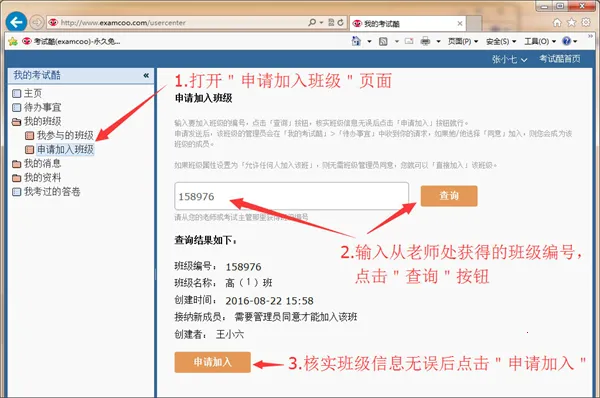Click the Read mail icon in command bar
The width and height of the screenshot is (600, 398).
point(409,41)
